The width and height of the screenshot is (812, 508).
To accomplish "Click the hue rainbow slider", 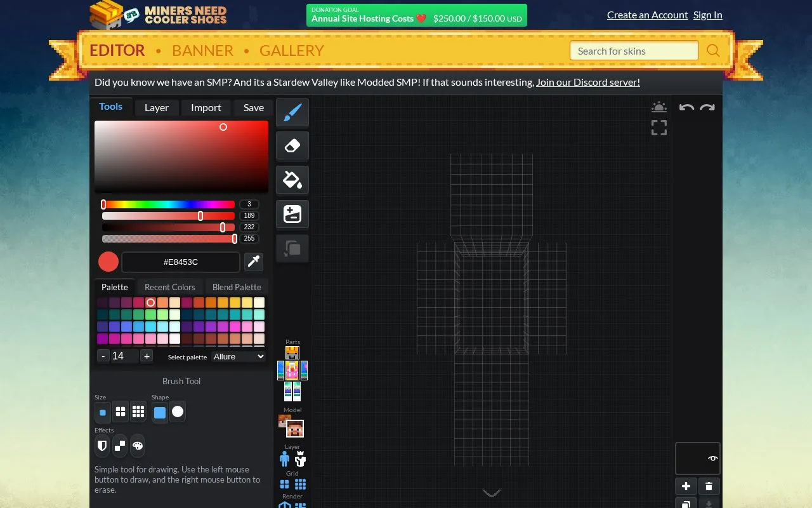I will coord(168,204).
